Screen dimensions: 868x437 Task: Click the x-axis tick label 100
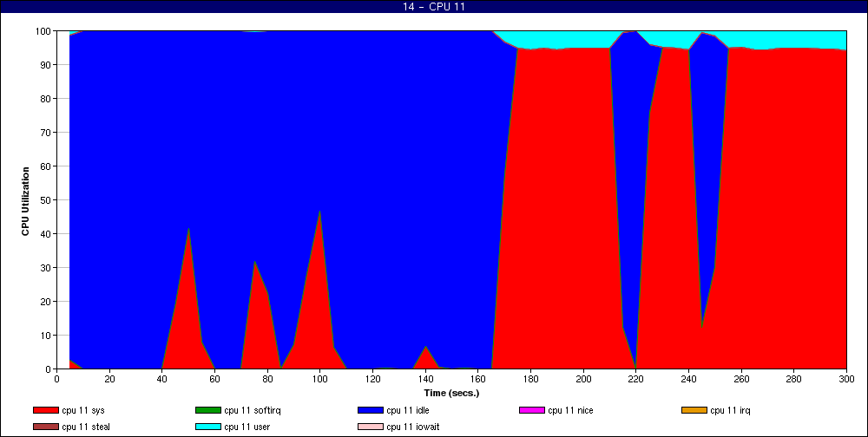point(320,379)
